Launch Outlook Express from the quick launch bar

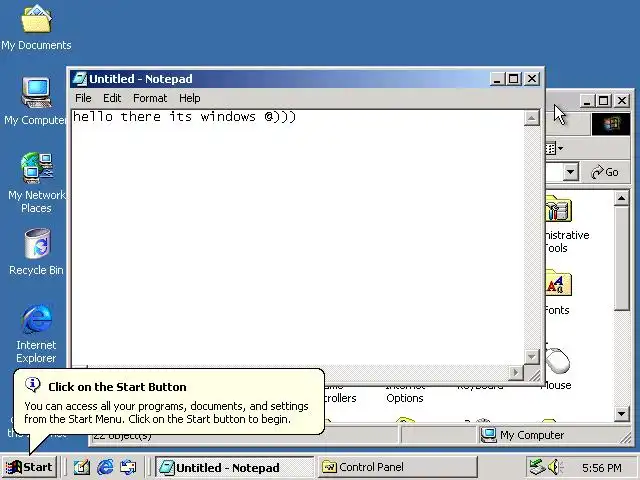click(128, 467)
